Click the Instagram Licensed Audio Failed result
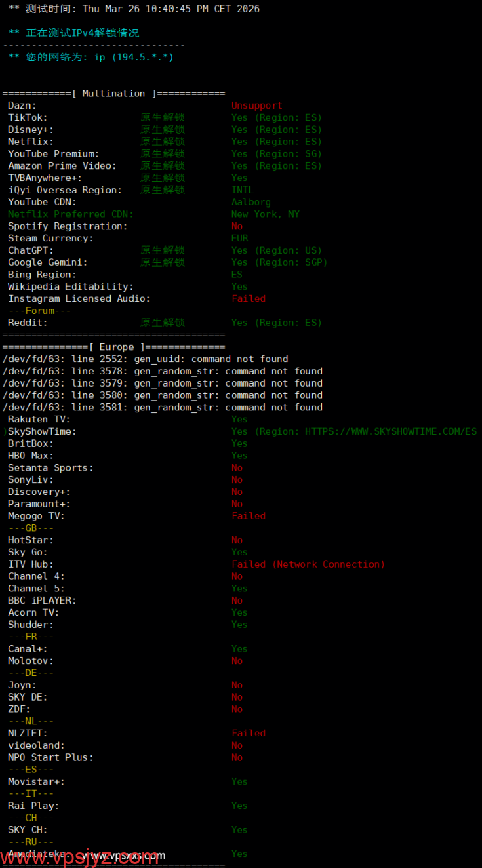The image size is (482, 868). 248,299
